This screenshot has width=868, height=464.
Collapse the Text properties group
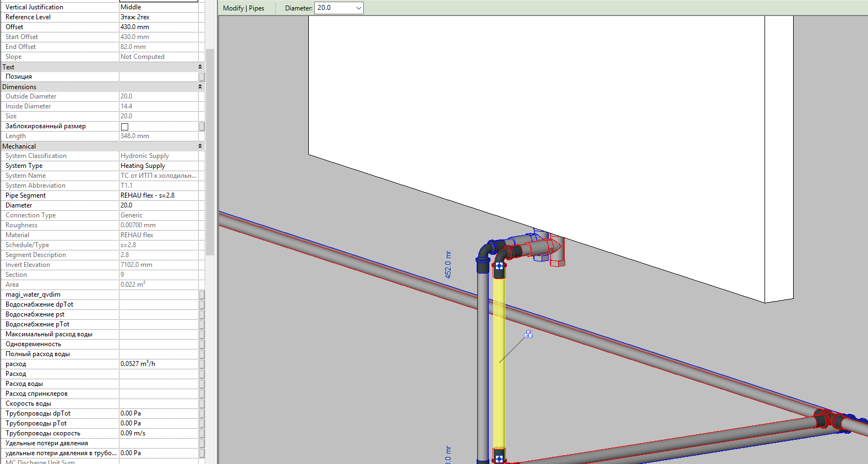click(200, 67)
